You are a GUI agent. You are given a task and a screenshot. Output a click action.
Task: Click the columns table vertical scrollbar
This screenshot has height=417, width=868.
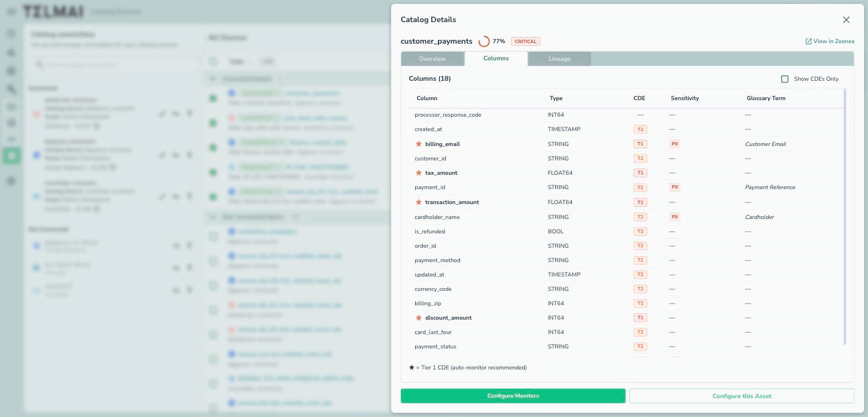pyautogui.click(x=845, y=216)
